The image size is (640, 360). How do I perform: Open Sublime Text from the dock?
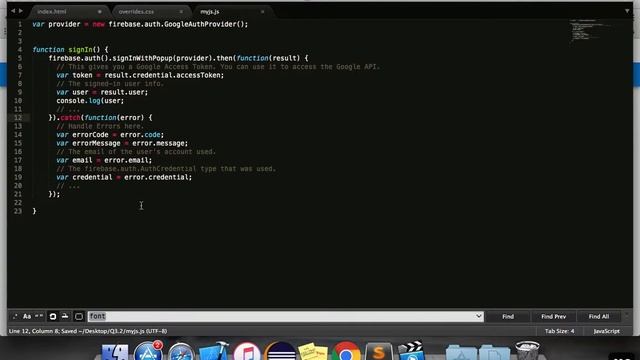(379, 352)
